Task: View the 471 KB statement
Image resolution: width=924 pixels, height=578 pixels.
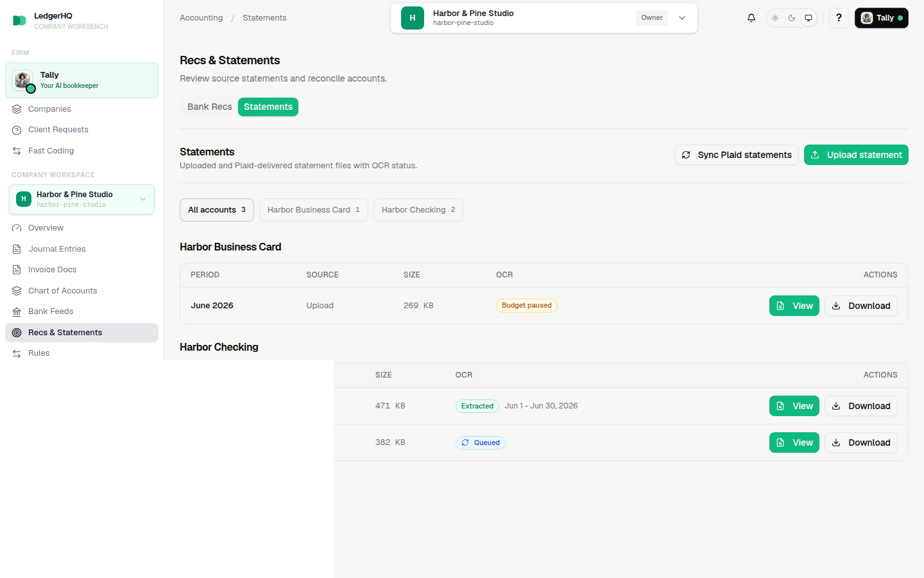Action: click(x=794, y=406)
